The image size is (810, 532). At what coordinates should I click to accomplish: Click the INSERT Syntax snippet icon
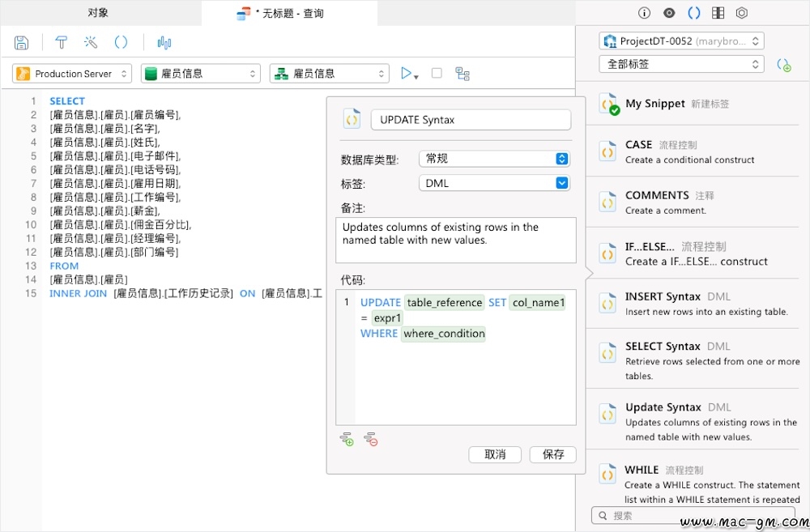tap(607, 304)
